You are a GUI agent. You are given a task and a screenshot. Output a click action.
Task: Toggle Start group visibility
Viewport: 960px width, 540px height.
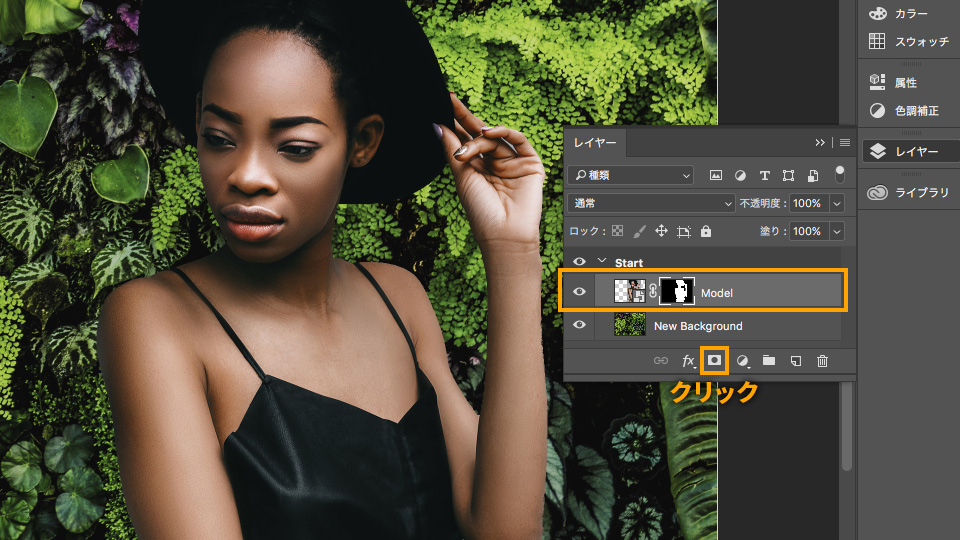tap(580, 262)
